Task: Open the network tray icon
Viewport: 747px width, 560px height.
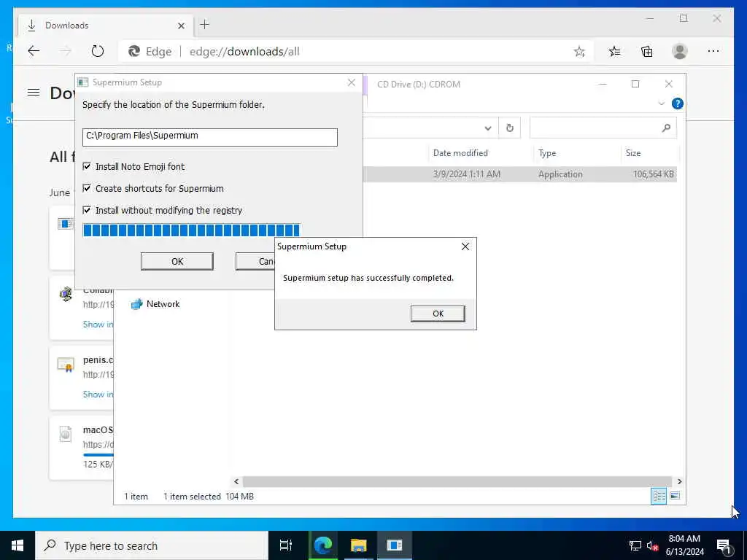Action: (x=635, y=545)
